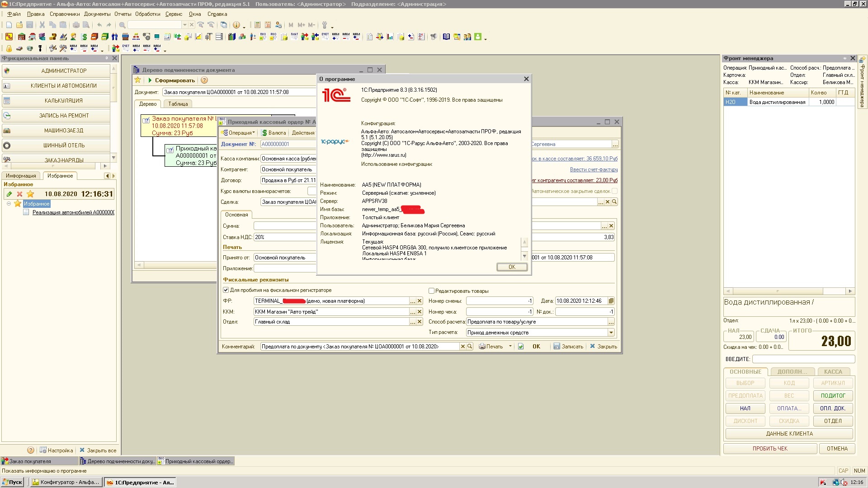Open the Сервис menu

tap(174, 14)
